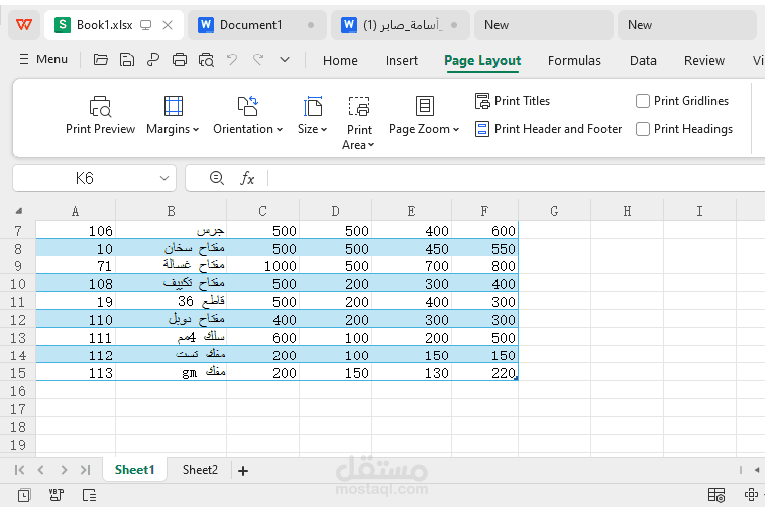Click the WPS Office home logo icon
The height and width of the screenshot is (507, 765).
click(x=24, y=24)
